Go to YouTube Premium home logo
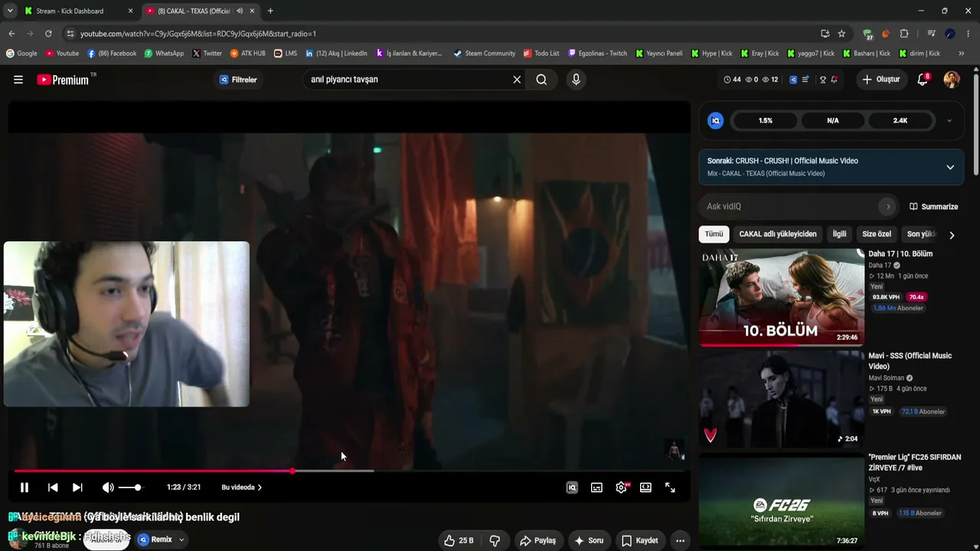This screenshot has height=551, width=980. [x=63, y=80]
